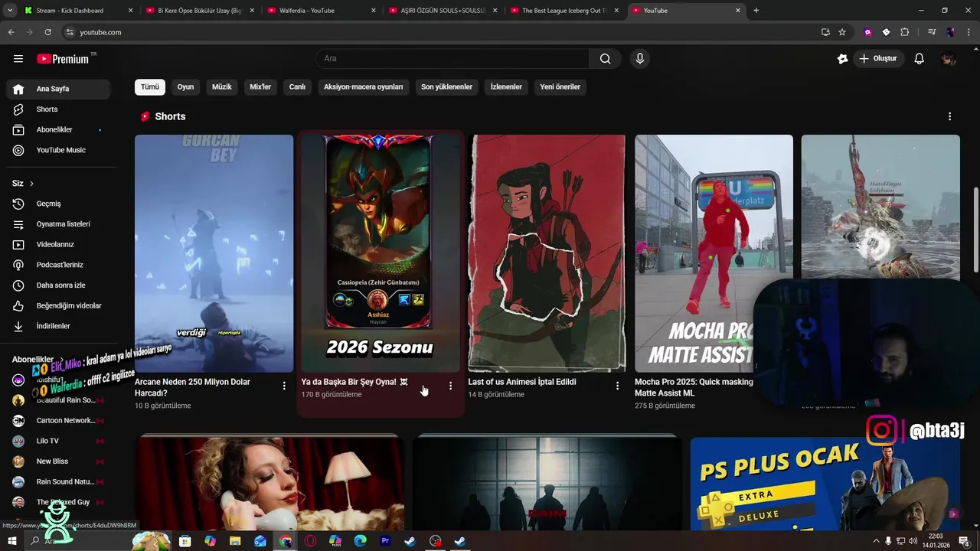Screen dimensions: 980x551
Task: Open the 2026 Sezonu short thumbnail
Action: 381,253
